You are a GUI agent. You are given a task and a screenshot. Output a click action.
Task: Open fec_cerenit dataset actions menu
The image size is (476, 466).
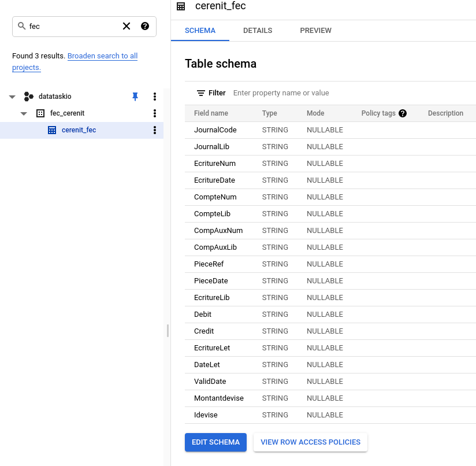(x=154, y=113)
